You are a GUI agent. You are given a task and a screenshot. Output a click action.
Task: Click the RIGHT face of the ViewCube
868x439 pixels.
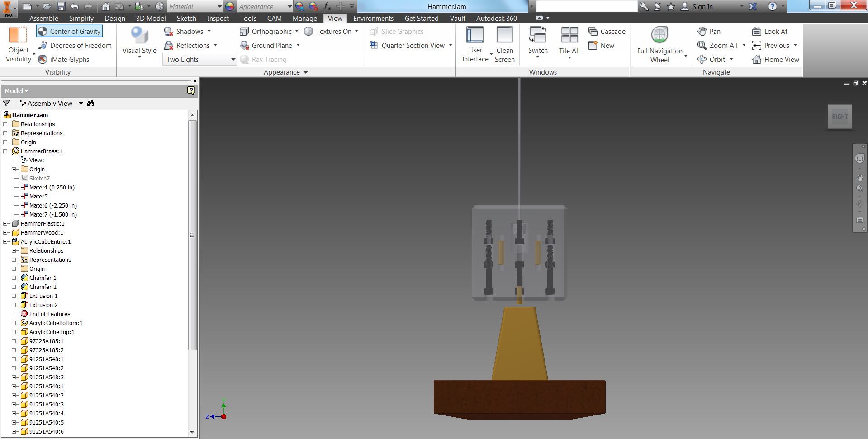(840, 117)
